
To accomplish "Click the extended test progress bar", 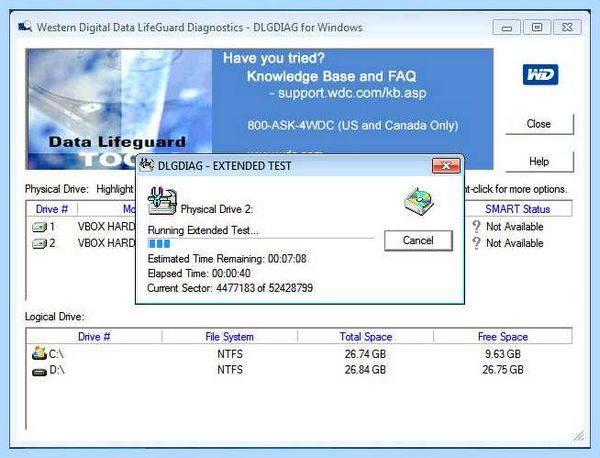I will click(261, 243).
